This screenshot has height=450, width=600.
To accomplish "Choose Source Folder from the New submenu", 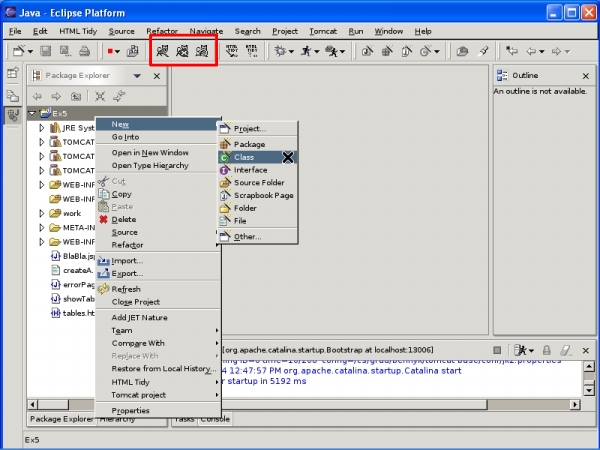I will tap(257, 183).
